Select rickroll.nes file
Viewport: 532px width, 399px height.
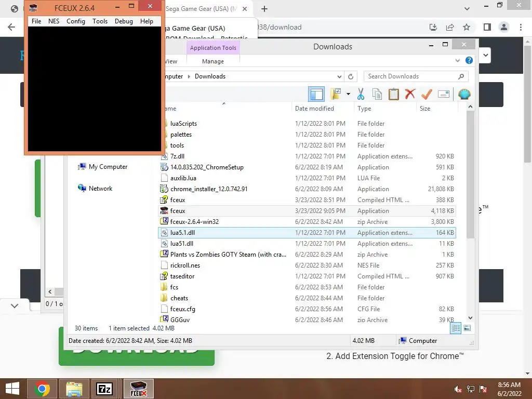click(x=307, y=265)
